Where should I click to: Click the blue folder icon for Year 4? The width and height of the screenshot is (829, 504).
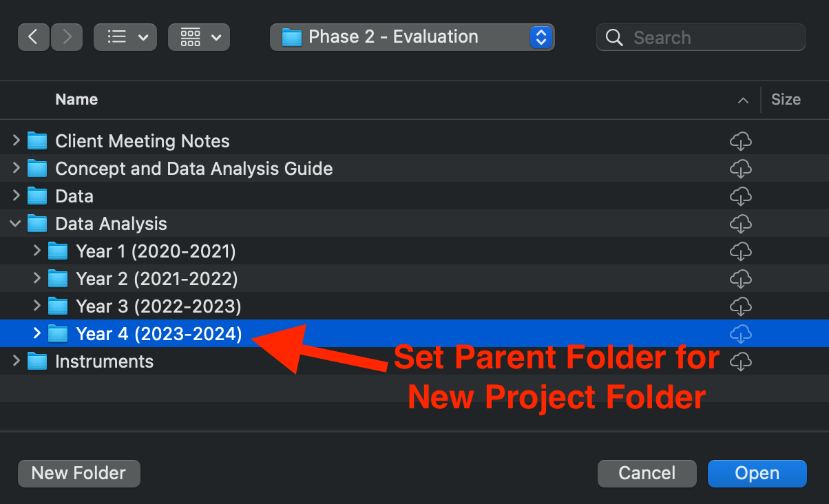click(58, 333)
